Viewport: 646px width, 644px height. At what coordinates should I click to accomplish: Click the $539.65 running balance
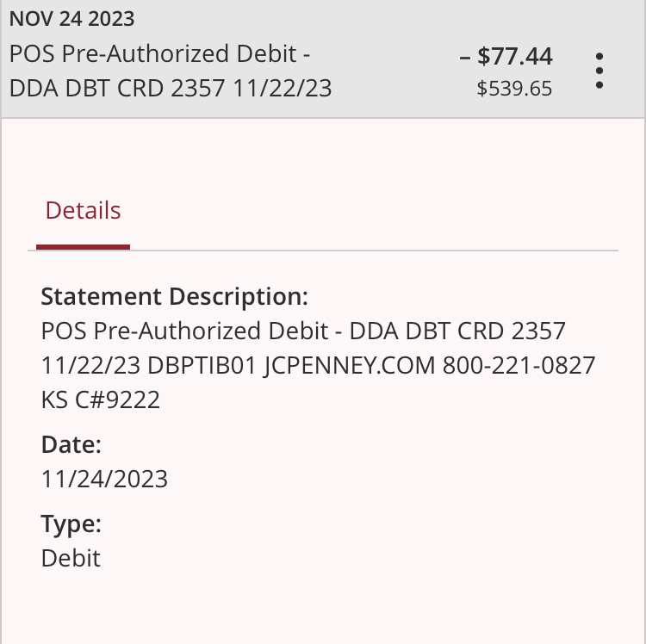coord(514,89)
